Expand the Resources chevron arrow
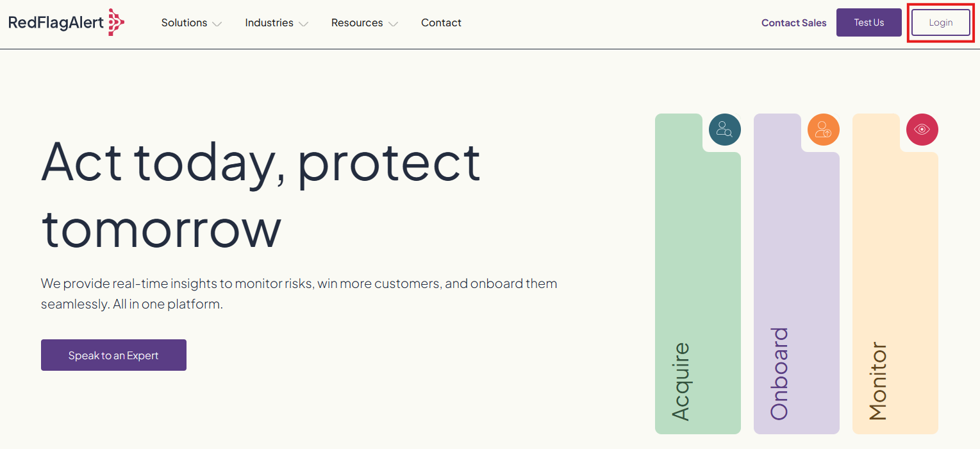Screen dimensions: 980x449 [393, 24]
